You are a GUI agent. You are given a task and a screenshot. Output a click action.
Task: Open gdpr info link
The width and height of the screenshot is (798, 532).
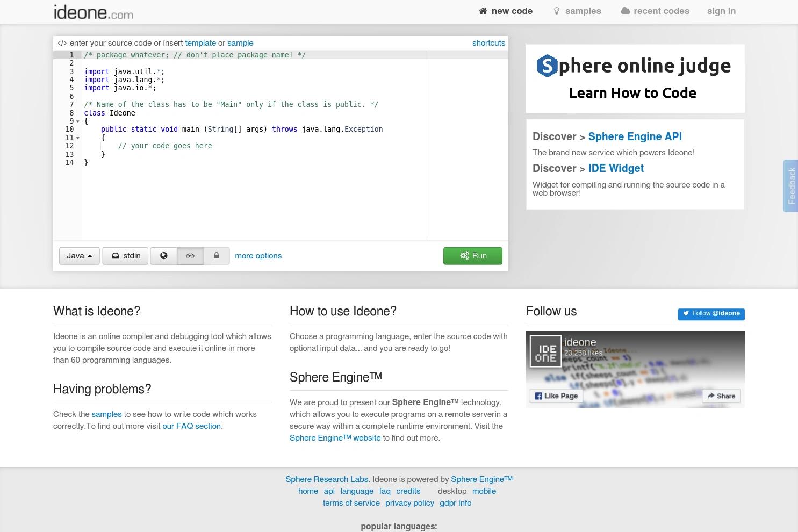tap(456, 503)
